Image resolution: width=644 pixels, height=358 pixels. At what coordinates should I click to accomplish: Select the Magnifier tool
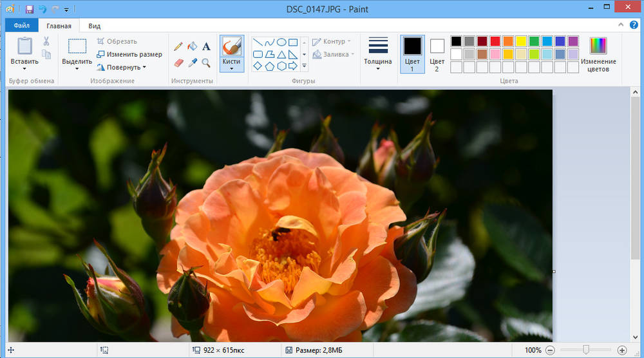click(206, 62)
